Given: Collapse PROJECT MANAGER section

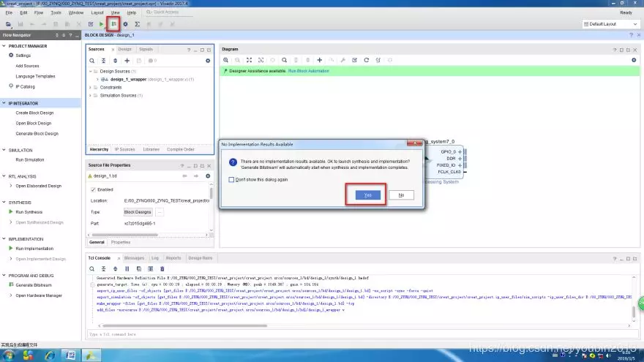Looking at the screenshot, I should pyautogui.click(x=4, y=46).
